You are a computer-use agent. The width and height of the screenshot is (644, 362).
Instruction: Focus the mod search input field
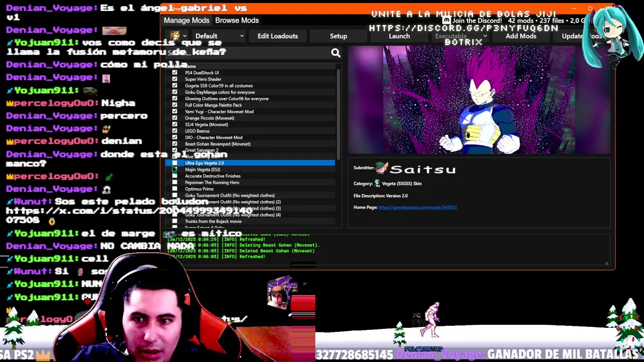pos(249,53)
